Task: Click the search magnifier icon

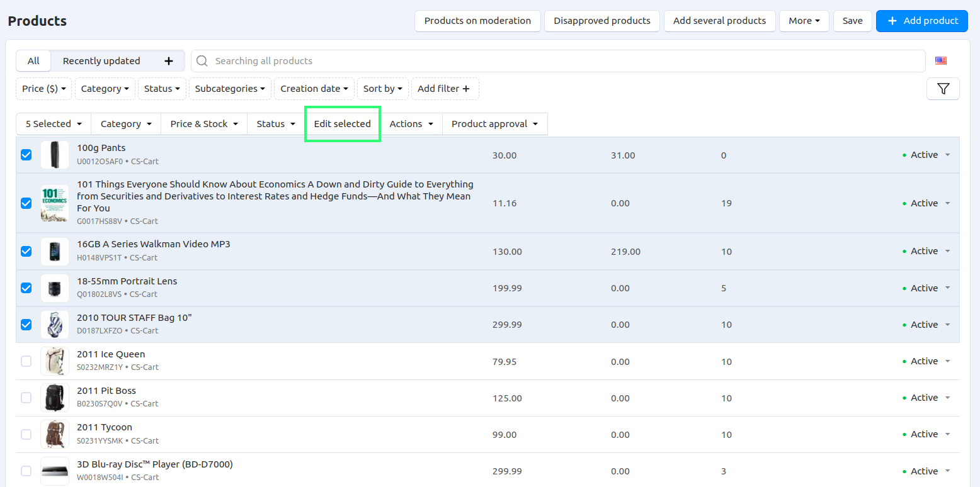Action: [202, 61]
